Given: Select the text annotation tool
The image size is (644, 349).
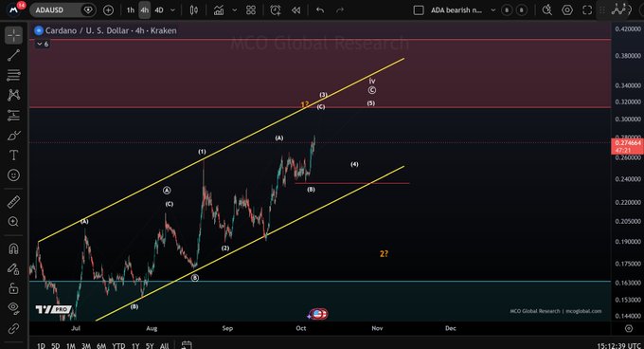Looking at the screenshot, I should click(13, 155).
